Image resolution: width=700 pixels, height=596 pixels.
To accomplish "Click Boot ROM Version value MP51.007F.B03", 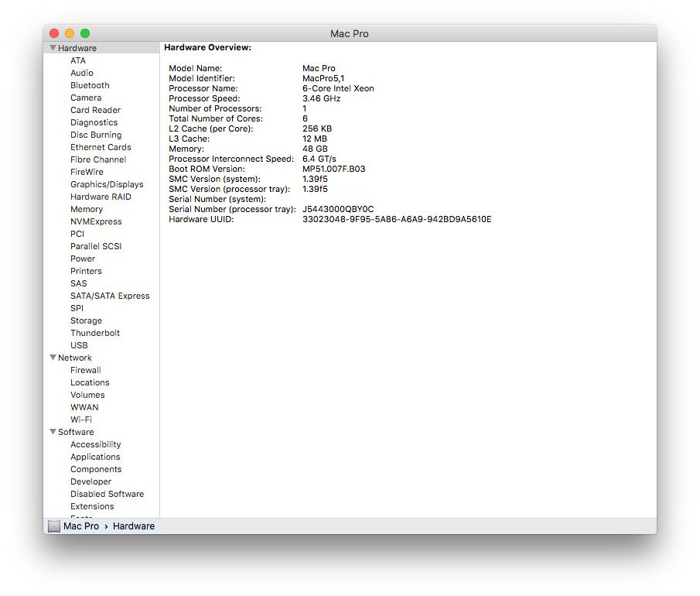I will pos(333,169).
